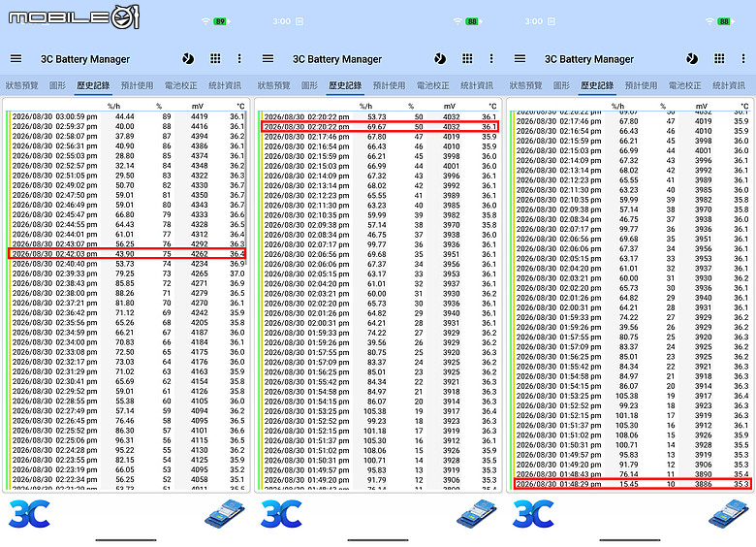The image size is (756, 547).
Task: Tap pie chart icon in right screen
Action: tap(692, 59)
